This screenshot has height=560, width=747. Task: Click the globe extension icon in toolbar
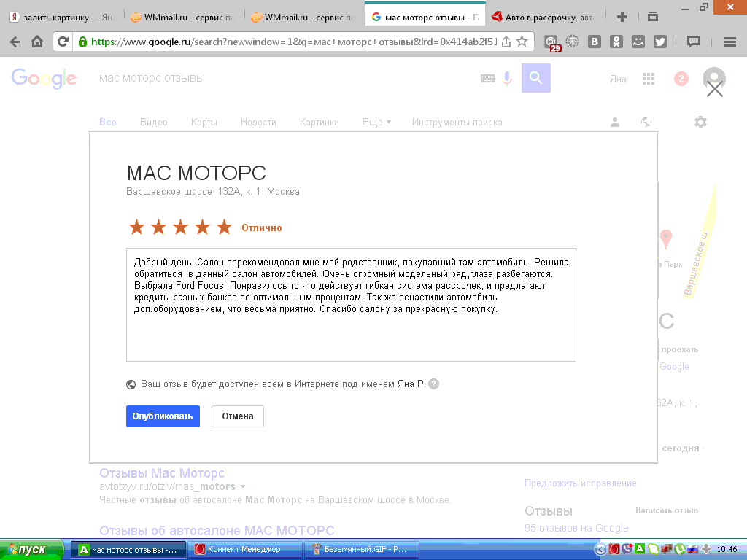pos(572,42)
